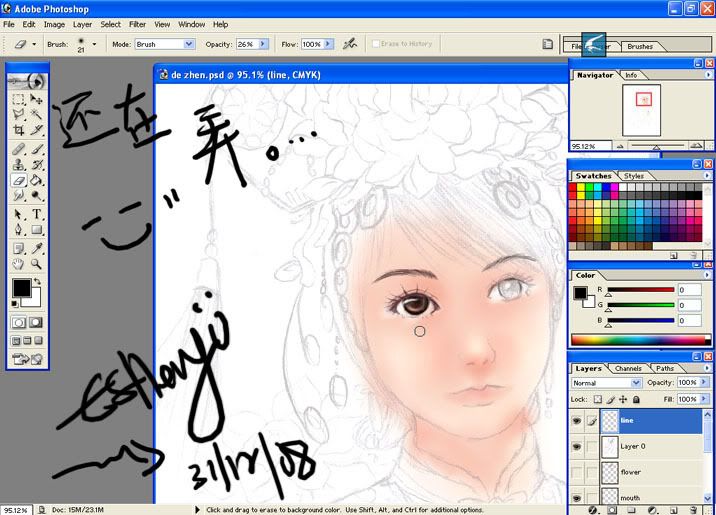Hide the line layer visibility eye
Image resolution: width=716 pixels, height=515 pixels.
coord(577,421)
